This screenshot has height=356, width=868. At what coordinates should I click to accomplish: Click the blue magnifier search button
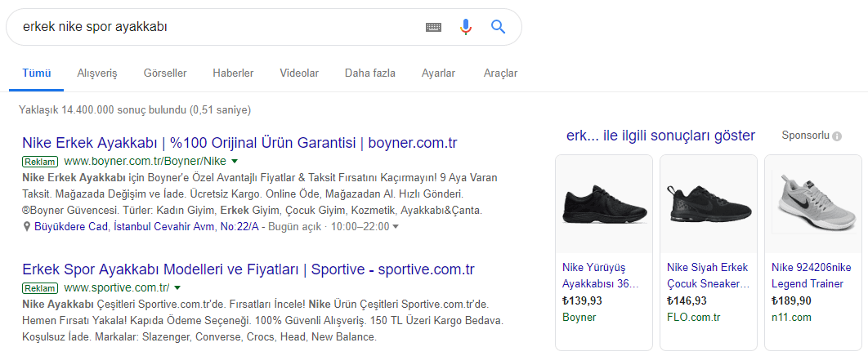499,26
